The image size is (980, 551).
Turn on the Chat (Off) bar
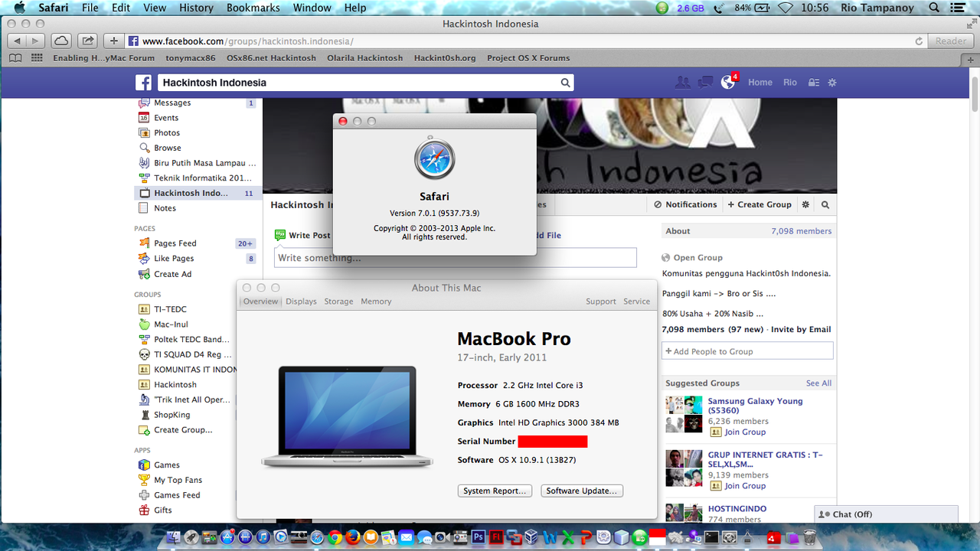886,514
